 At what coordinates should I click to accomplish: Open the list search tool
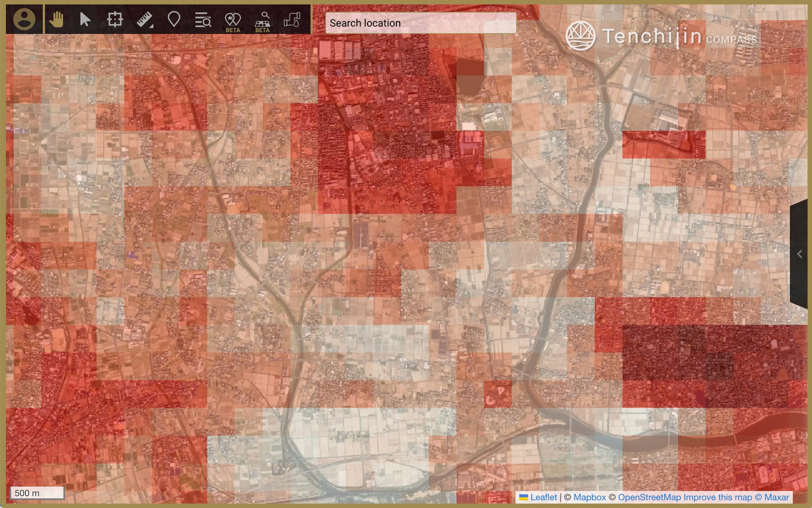(203, 19)
